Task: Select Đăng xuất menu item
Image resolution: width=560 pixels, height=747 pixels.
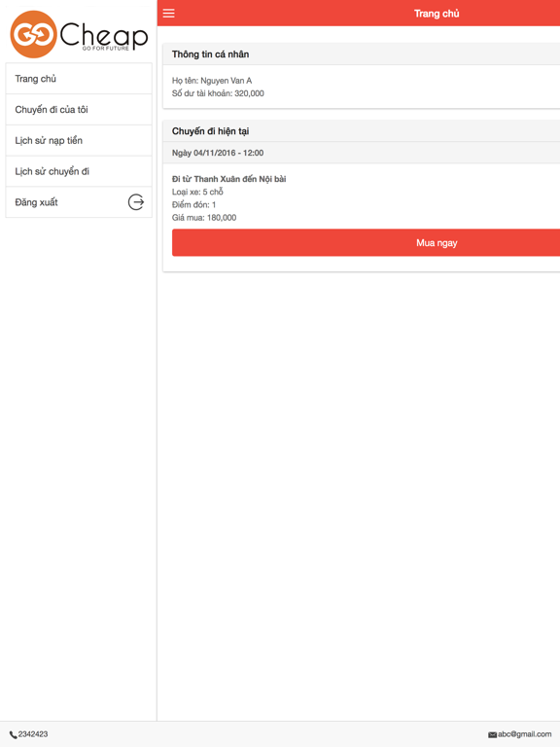Action: point(79,202)
